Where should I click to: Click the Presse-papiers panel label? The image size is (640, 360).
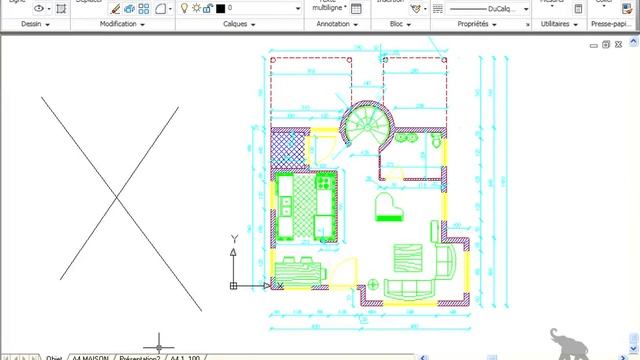[x=611, y=24]
